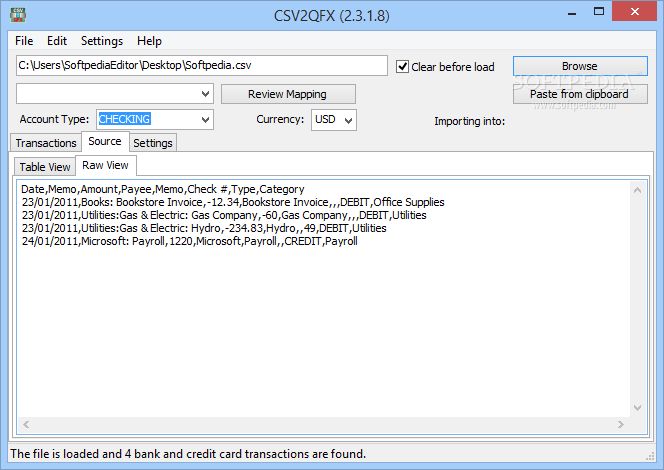Maximize the CSV2QFX window
This screenshot has width=664, height=470.
(599, 11)
